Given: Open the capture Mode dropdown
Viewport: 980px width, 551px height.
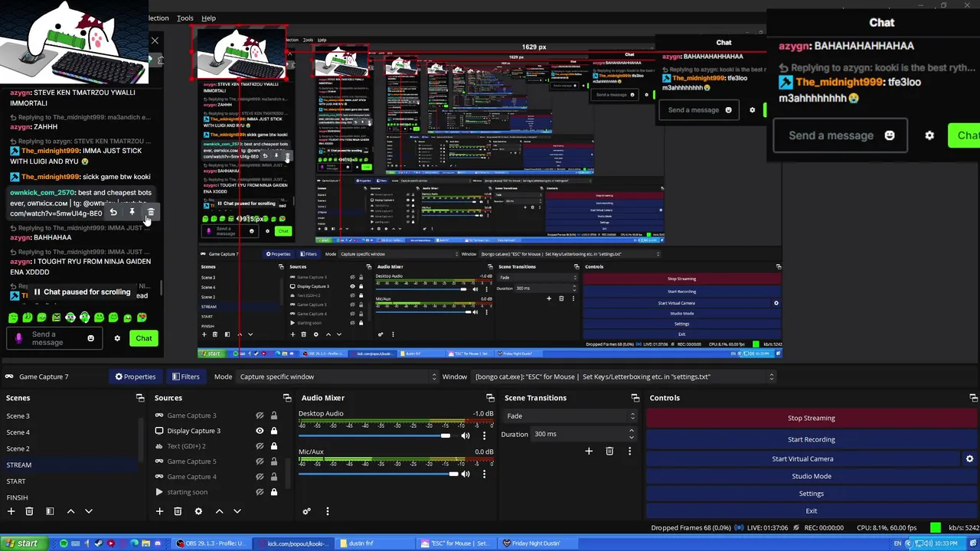Looking at the screenshot, I should 337,377.
